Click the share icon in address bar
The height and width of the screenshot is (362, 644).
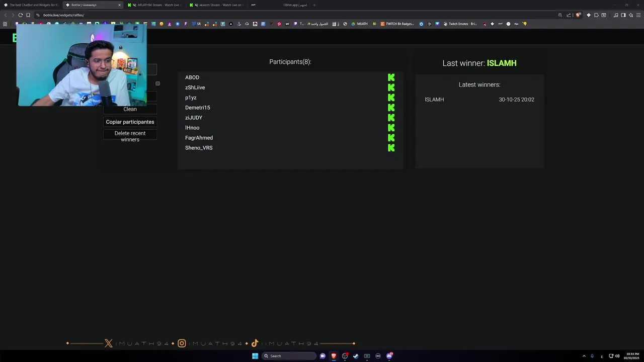(569, 15)
